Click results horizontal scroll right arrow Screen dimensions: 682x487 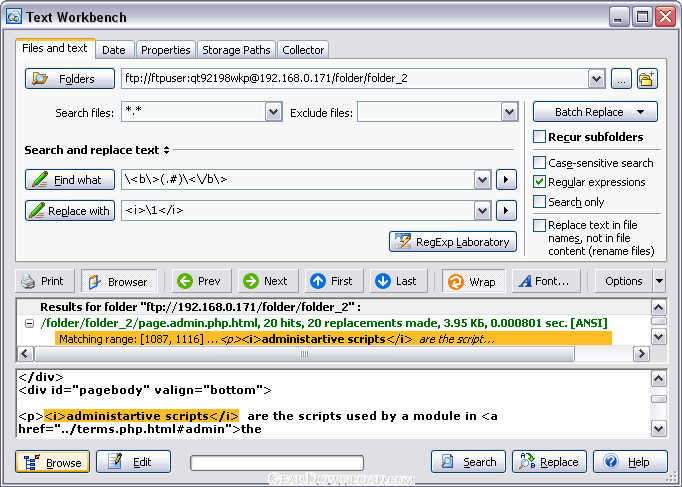point(641,354)
